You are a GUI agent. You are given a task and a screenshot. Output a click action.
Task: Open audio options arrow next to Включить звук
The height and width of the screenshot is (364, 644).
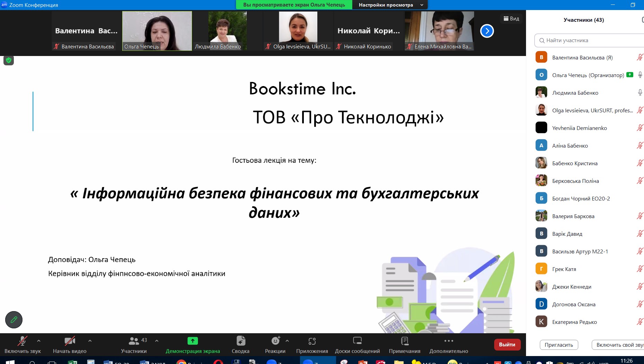39,341
